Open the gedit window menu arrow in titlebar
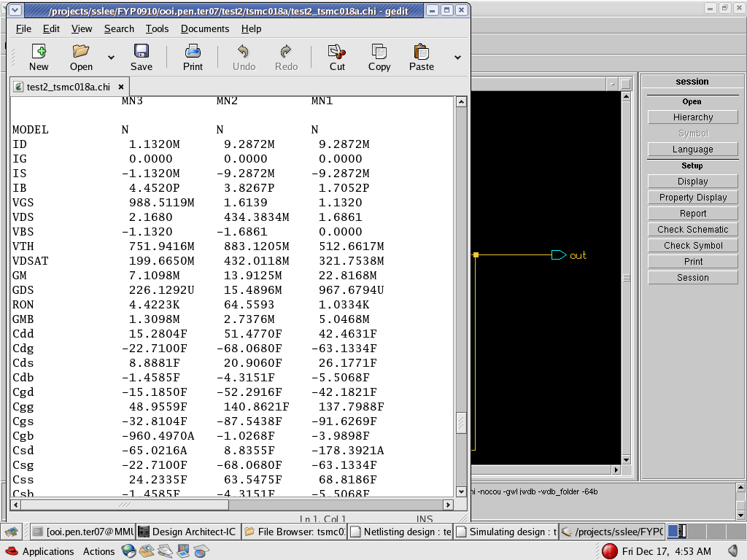The width and height of the screenshot is (747, 560). (15, 10)
